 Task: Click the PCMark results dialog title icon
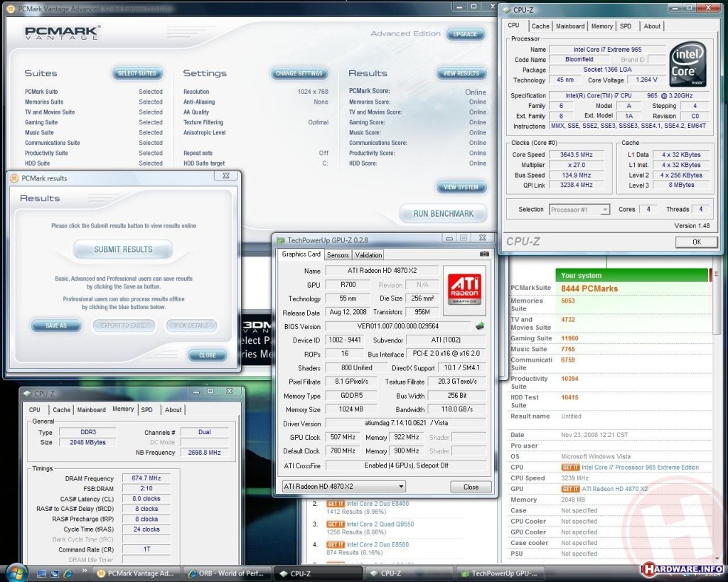[x=14, y=178]
